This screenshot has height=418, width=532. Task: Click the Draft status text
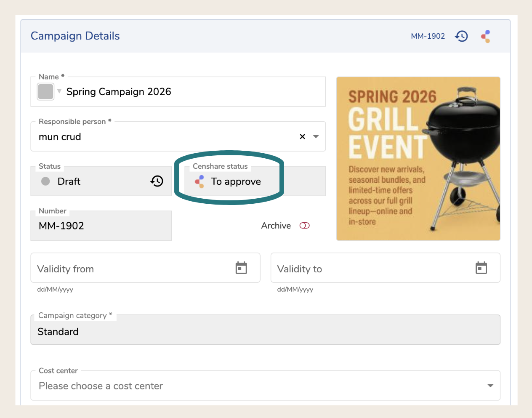click(69, 181)
